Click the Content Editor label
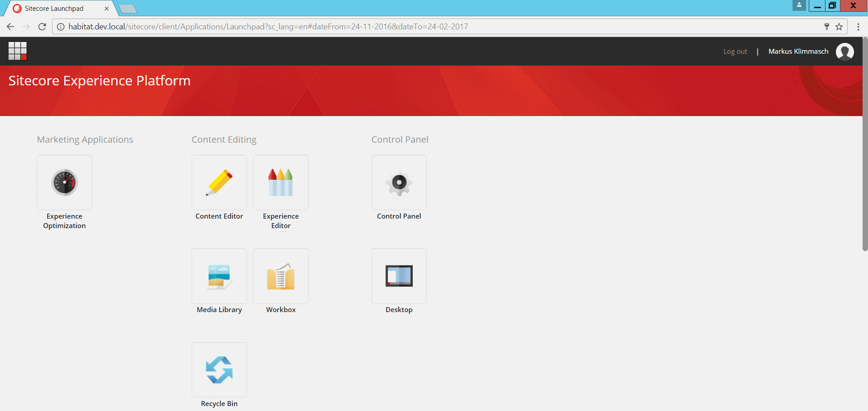This screenshot has height=411, width=868. (x=219, y=216)
